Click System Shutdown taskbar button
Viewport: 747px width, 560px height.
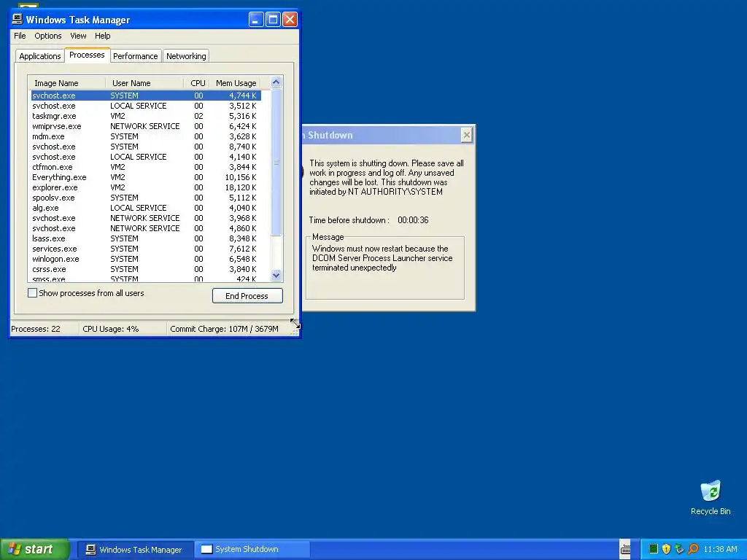pos(252,550)
